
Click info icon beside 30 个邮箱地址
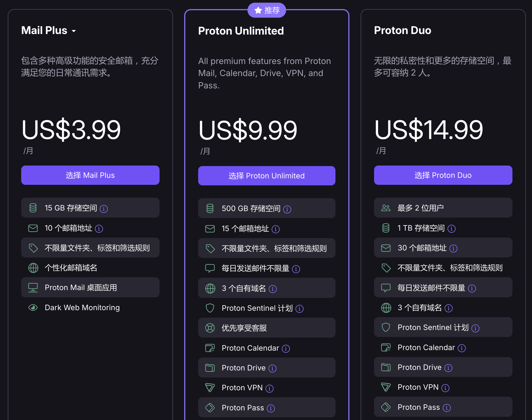(x=453, y=249)
